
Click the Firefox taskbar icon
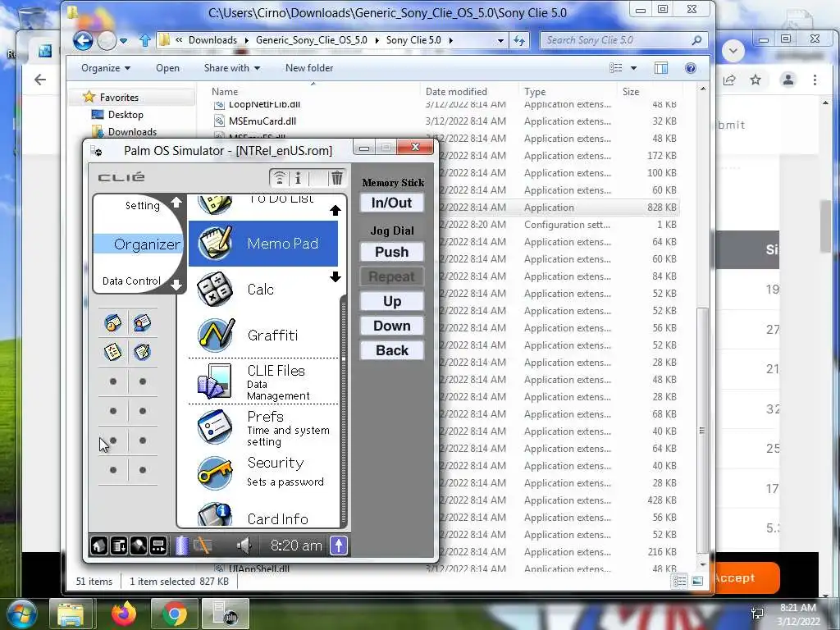124,614
